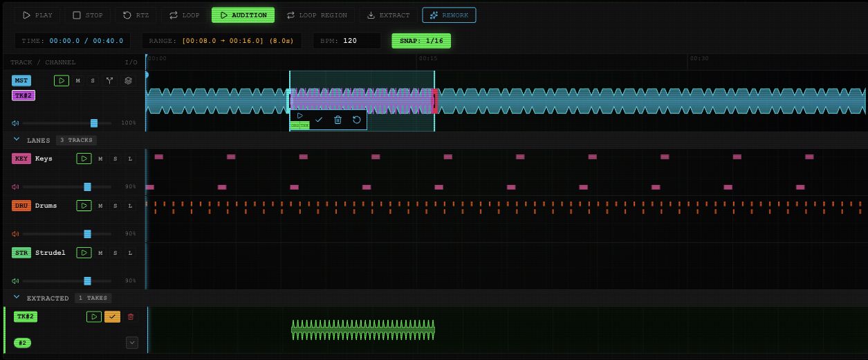This screenshot has height=360, width=868.
Task: Solo the Keys lane
Action: 116,159
